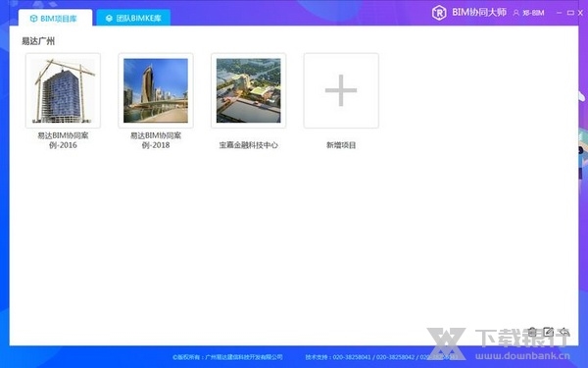This screenshot has height=368, width=588.
Task: Click the 易达BIM协同案例-2018 caption text
Action: 156,140
